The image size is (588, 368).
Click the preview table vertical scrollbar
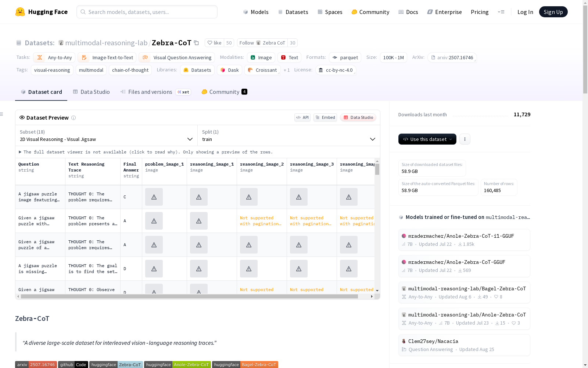point(377,169)
